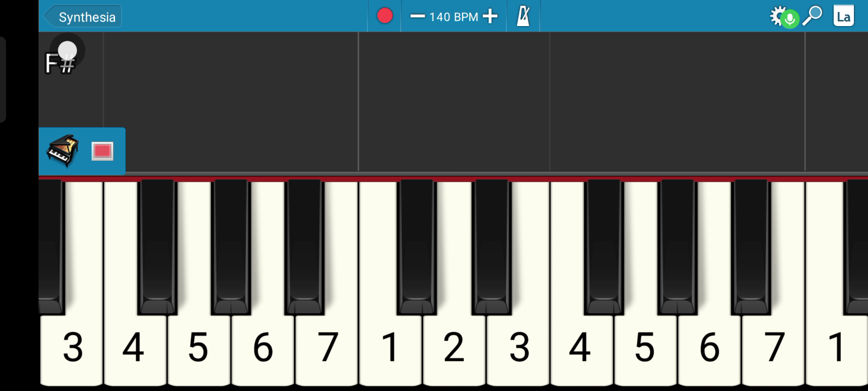Viewport: 868px width, 391px height.
Task: Decrease tempo with the minus button
Action: 417,16
